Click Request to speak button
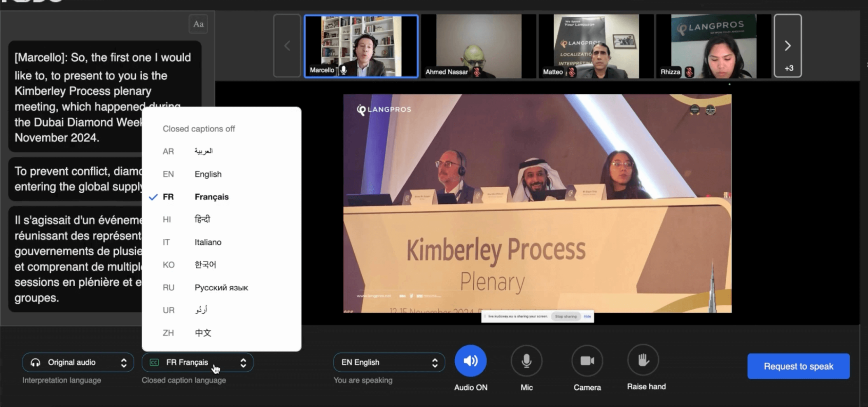Screen dimensions: 868x407 pyautogui.click(x=798, y=366)
